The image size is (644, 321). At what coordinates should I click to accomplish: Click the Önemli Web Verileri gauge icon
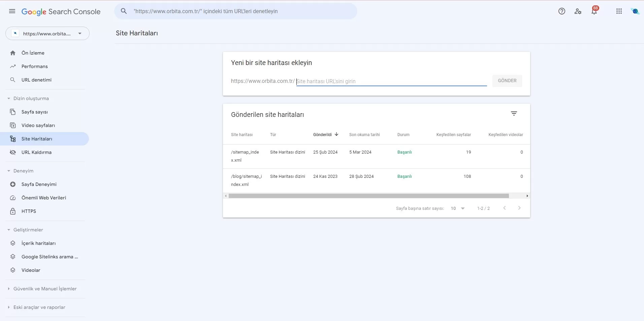click(x=13, y=198)
